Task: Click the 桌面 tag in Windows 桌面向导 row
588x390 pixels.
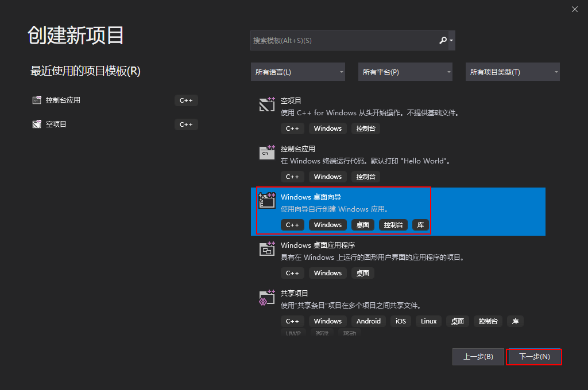Action: click(363, 225)
